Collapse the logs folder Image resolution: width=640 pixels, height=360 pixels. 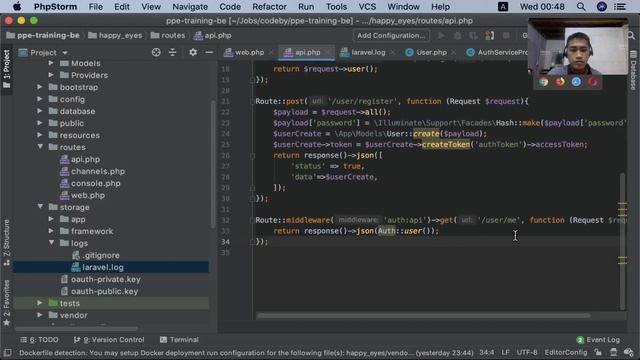pyautogui.click(x=51, y=243)
